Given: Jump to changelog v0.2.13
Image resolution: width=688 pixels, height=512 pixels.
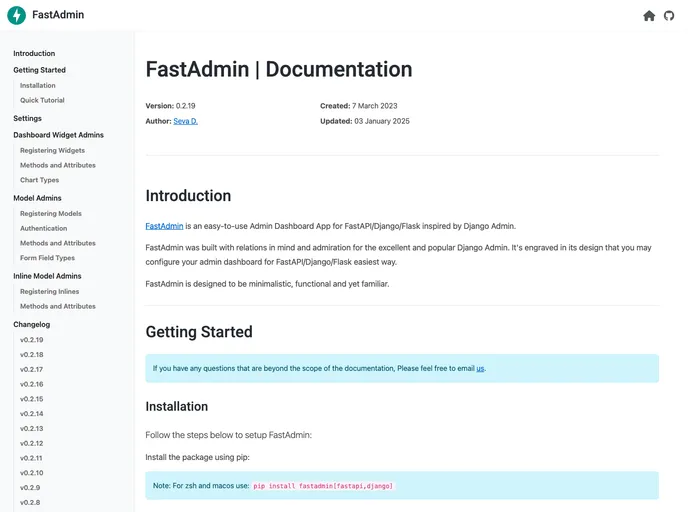Looking at the screenshot, I should click(32, 429).
